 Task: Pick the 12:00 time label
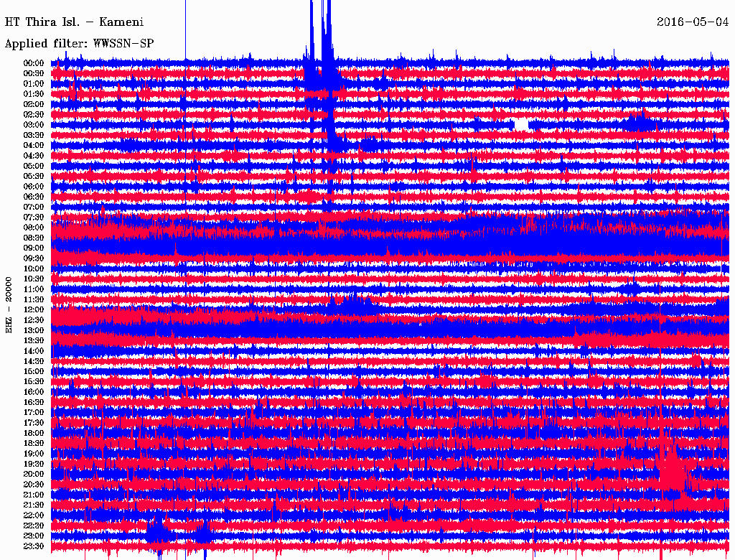pyautogui.click(x=34, y=309)
